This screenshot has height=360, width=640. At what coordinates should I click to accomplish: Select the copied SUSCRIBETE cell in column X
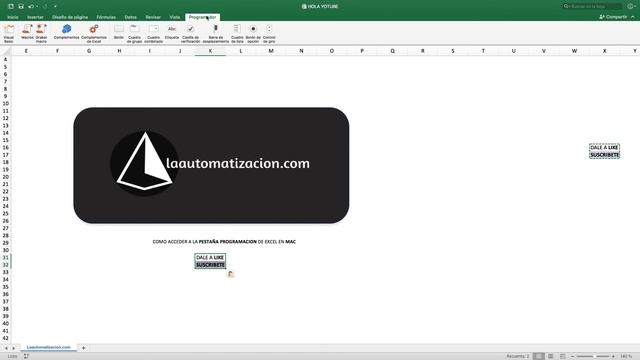(x=604, y=155)
